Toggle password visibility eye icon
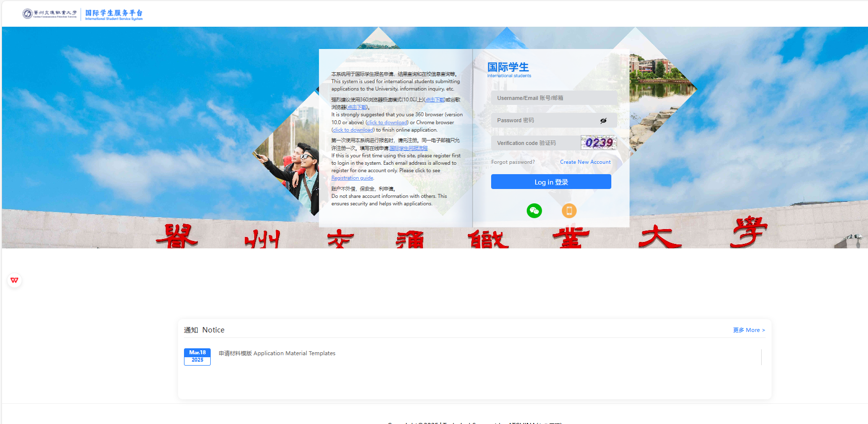 pos(603,121)
